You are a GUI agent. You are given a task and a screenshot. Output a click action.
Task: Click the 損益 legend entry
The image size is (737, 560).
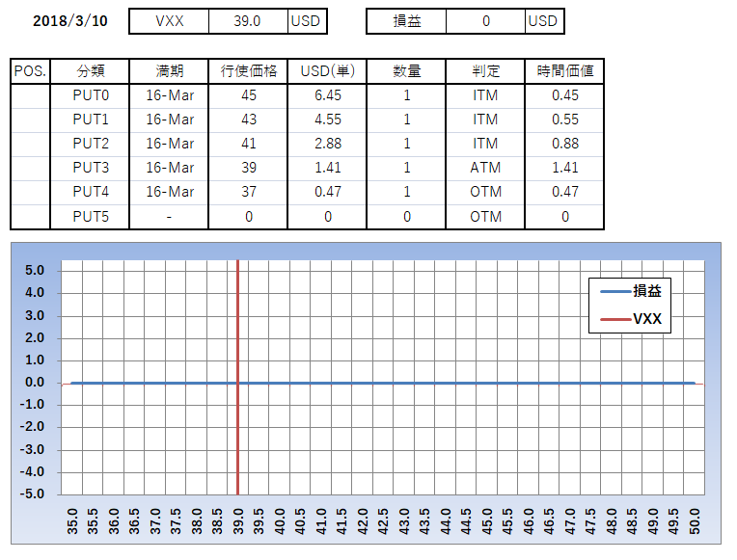631,291
